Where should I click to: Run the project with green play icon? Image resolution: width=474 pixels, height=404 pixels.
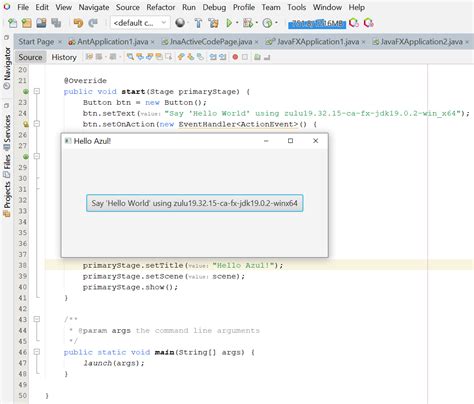tap(229, 23)
